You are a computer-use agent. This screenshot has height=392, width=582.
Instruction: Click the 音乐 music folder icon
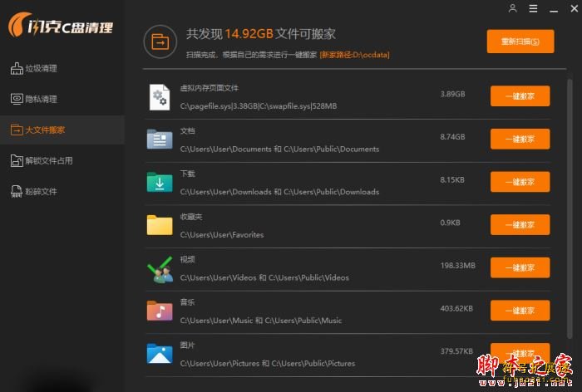coord(159,311)
